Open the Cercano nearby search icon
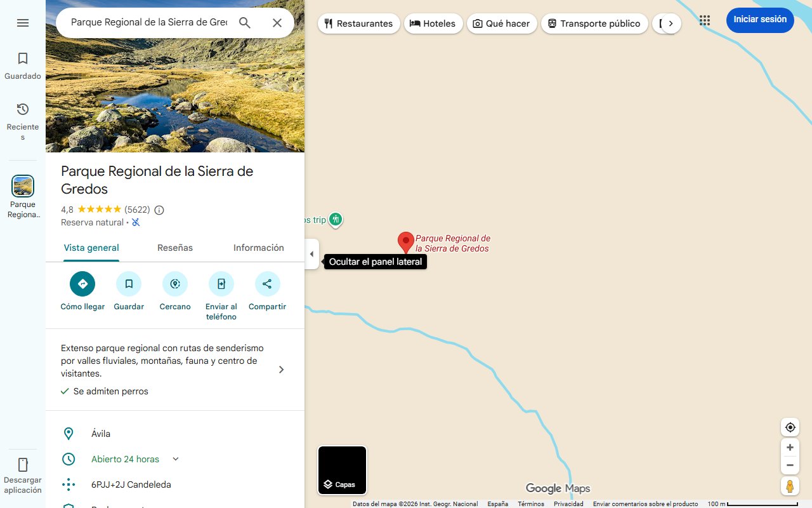812x508 pixels. (175, 284)
